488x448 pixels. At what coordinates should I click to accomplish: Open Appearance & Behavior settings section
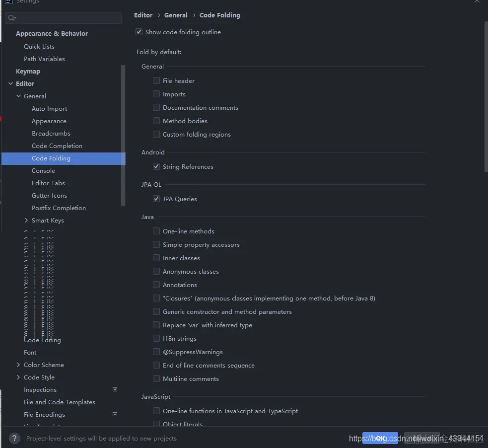tap(52, 34)
